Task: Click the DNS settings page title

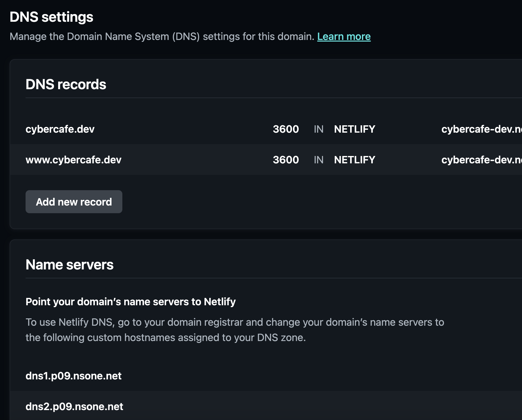Action: tap(51, 17)
